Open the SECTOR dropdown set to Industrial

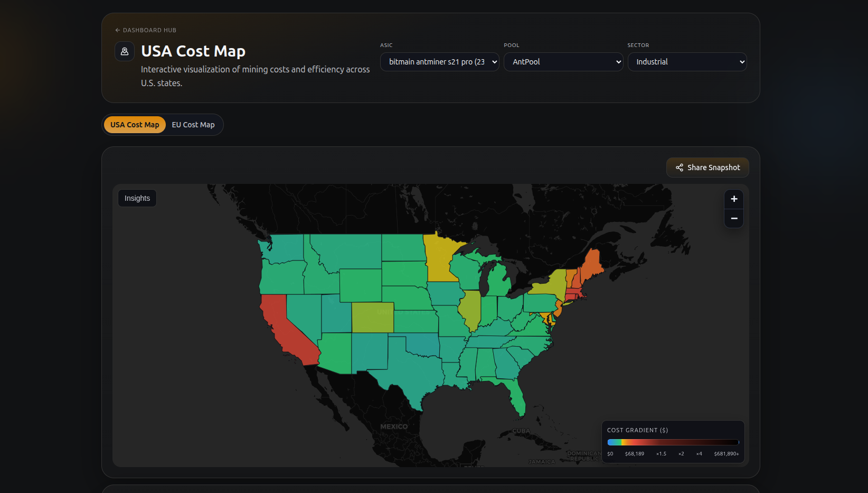point(687,62)
